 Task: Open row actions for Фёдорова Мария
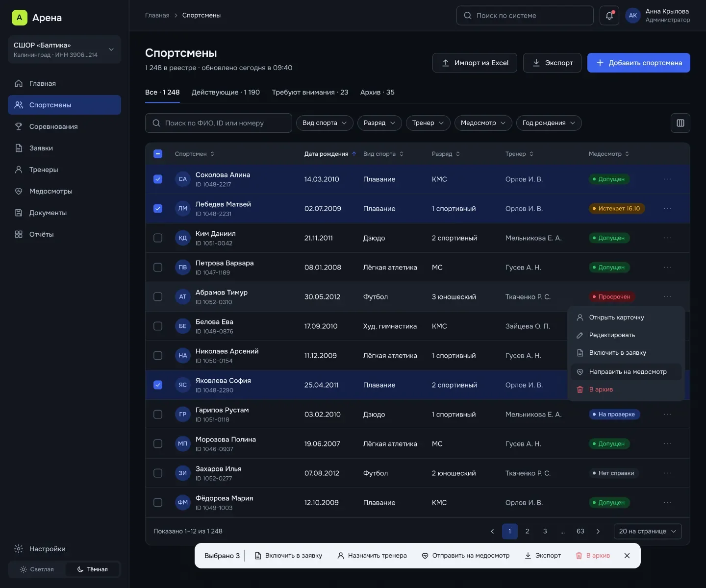coord(667,503)
